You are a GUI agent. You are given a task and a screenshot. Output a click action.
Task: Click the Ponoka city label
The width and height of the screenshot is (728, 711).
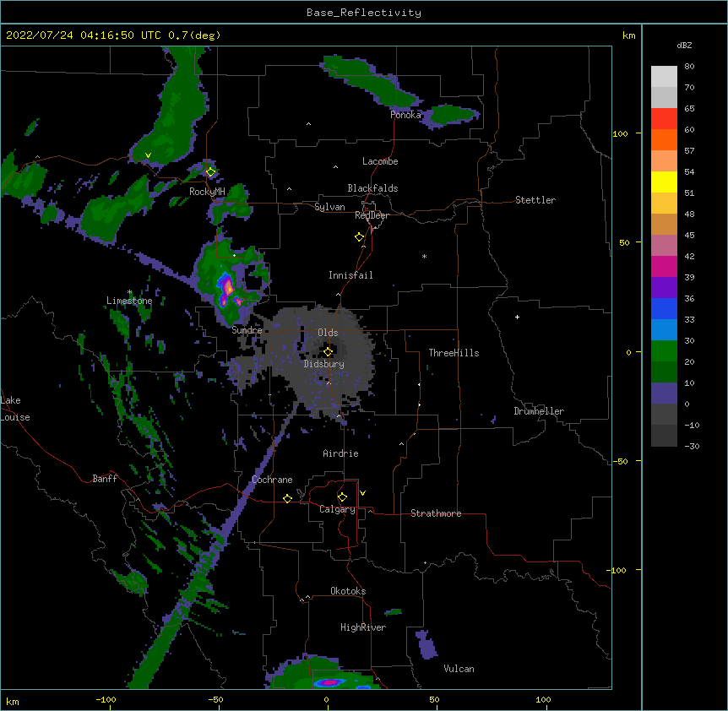405,115
